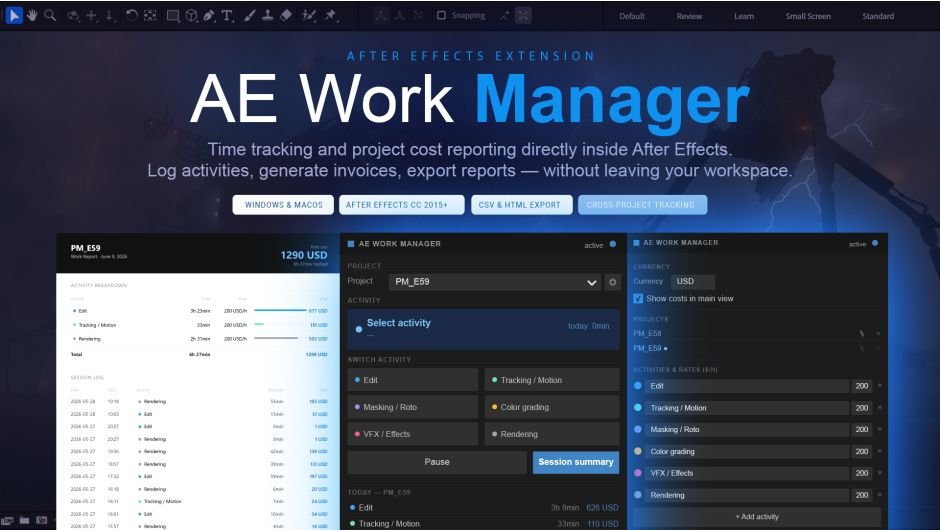This screenshot has height=530, width=940.
Task: Select the Roto Brush tool
Action: click(x=309, y=16)
